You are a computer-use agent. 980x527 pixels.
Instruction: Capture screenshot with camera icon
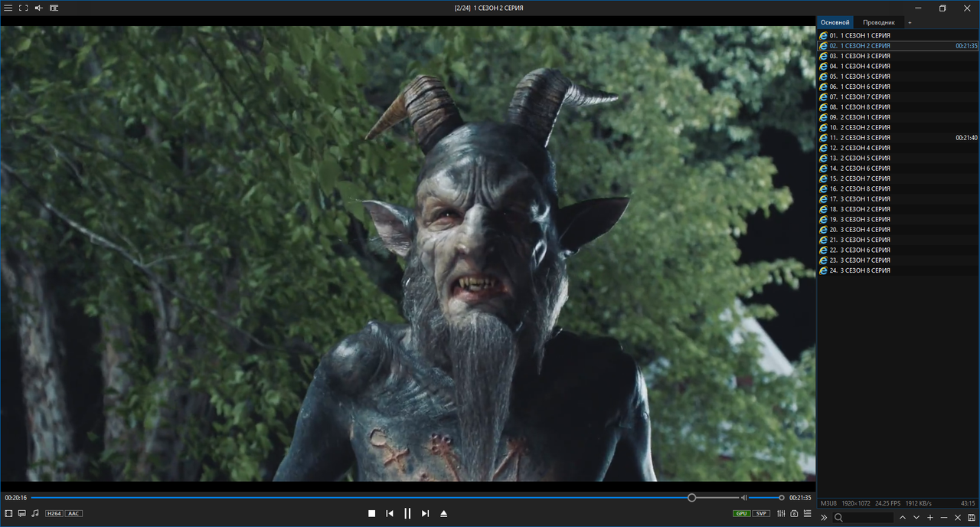tap(794, 513)
